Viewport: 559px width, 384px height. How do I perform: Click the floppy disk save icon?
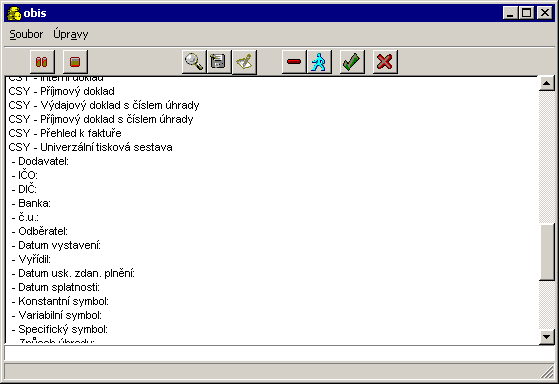click(219, 62)
